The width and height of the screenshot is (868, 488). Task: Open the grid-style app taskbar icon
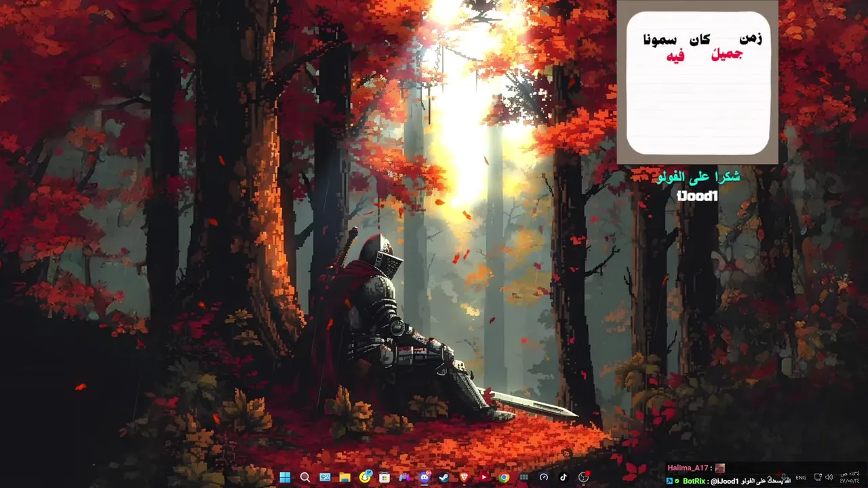(x=524, y=477)
